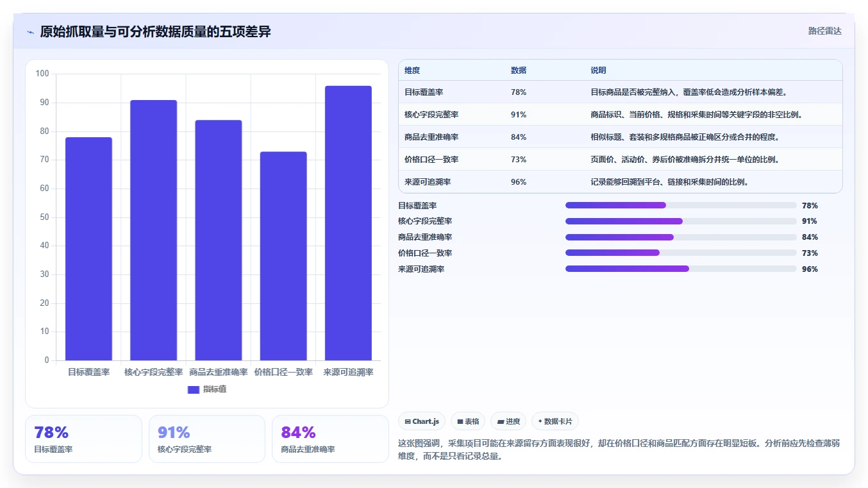Click the 50 y-axis tick label
The width and height of the screenshot is (868, 488).
tap(44, 217)
